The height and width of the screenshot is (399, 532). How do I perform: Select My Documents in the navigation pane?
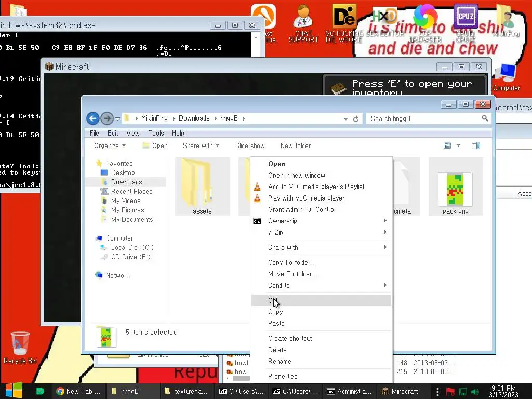[x=132, y=220]
